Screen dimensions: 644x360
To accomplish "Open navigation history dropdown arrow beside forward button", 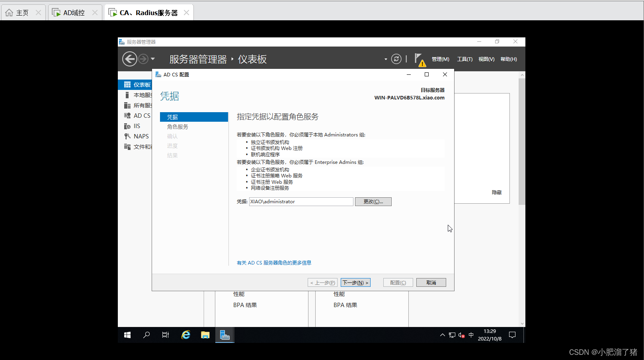I will [x=153, y=59].
